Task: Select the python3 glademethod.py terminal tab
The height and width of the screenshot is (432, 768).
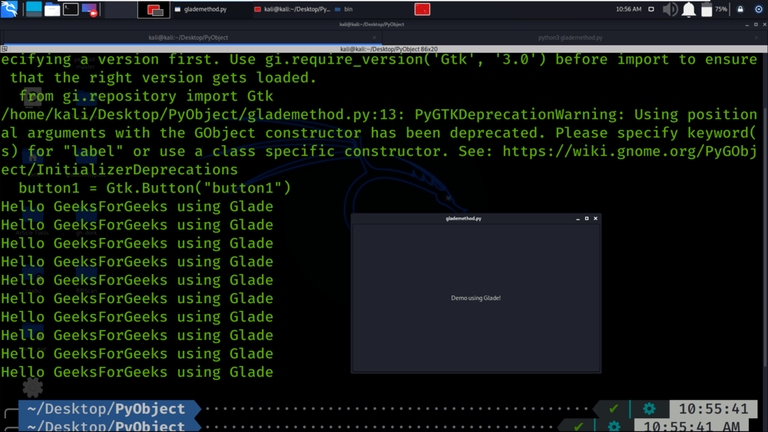Action: click(570, 38)
